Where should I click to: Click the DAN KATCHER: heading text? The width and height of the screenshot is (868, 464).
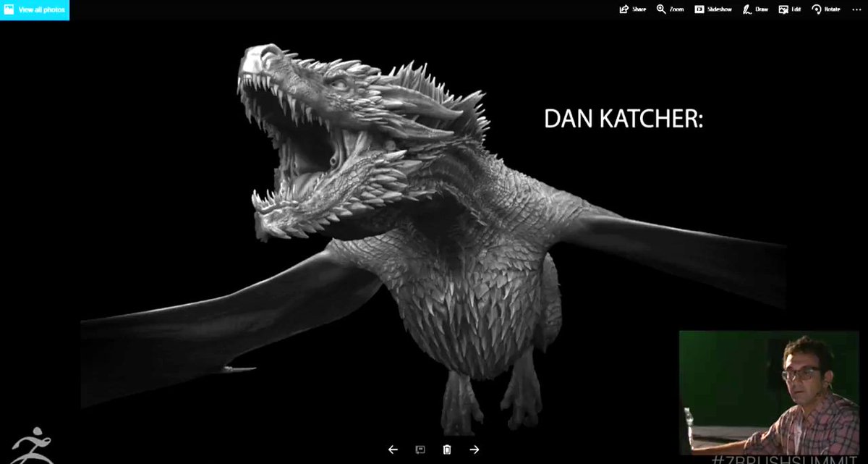point(624,120)
